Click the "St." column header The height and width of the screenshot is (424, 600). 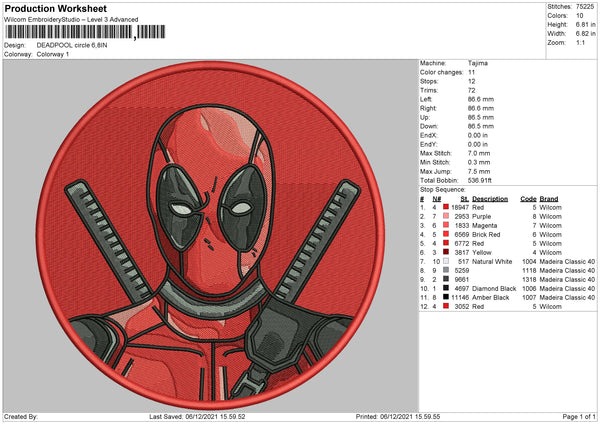tap(465, 199)
